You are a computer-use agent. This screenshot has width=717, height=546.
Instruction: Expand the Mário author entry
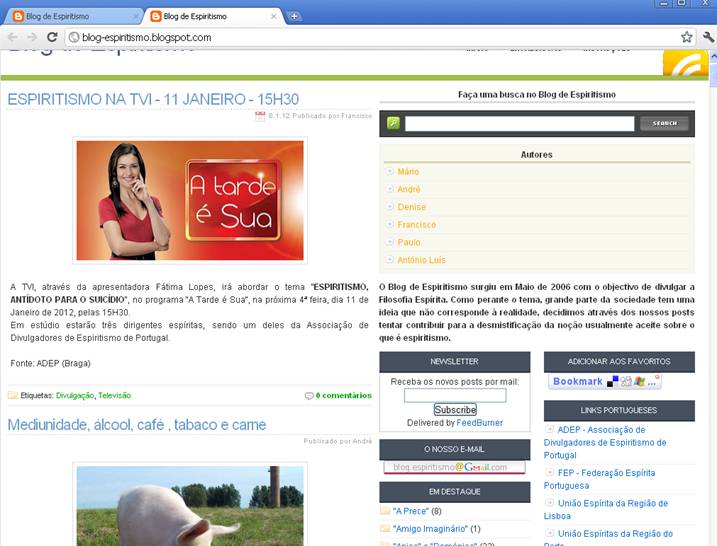[390, 172]
